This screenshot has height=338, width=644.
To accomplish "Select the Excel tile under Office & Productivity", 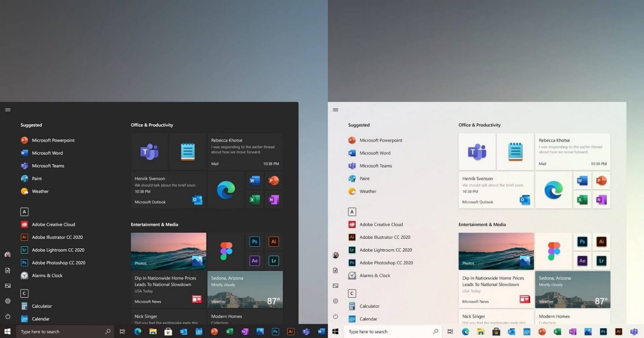I will (254, 200).
